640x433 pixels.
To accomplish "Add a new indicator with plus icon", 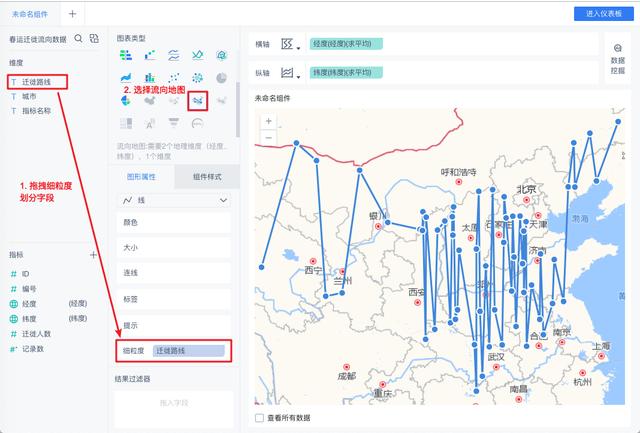I will pyautogui.click(x=93, y=255).
